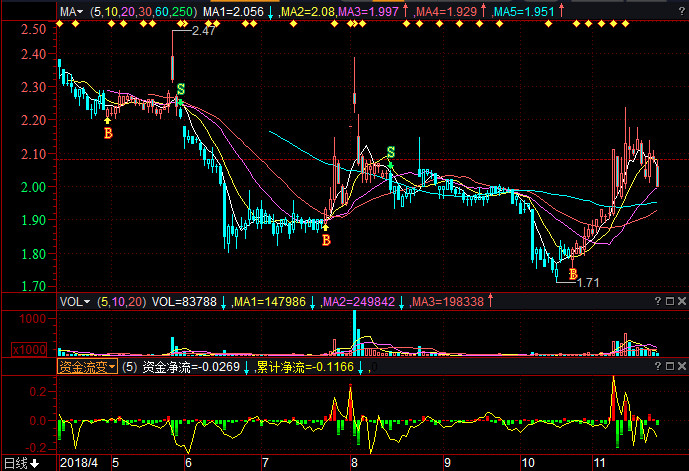Open the 日线 period selector
This screenshot has height=471, width=689.
point(20,463)
